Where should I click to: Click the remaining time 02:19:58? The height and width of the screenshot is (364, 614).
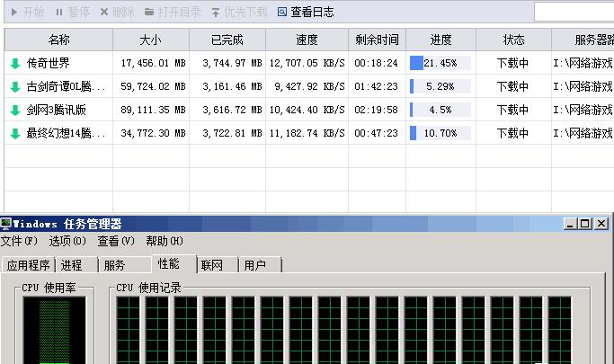pos(376,110)
